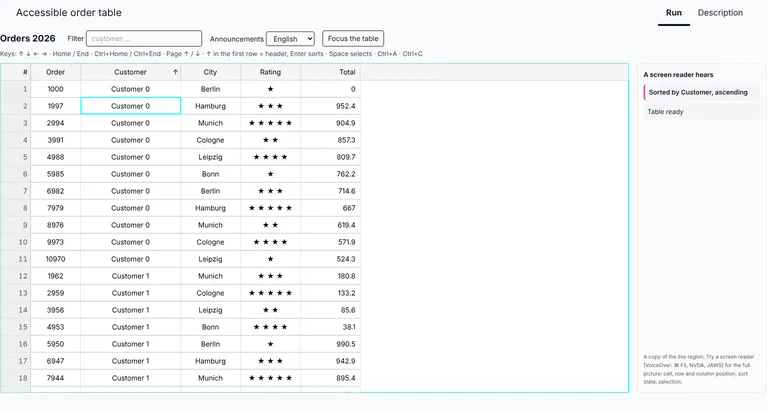The width and height of the screenshot is (767, 412).
Task: Click the Cologne cell in order 9973 row
Action: tap(210, 242)
